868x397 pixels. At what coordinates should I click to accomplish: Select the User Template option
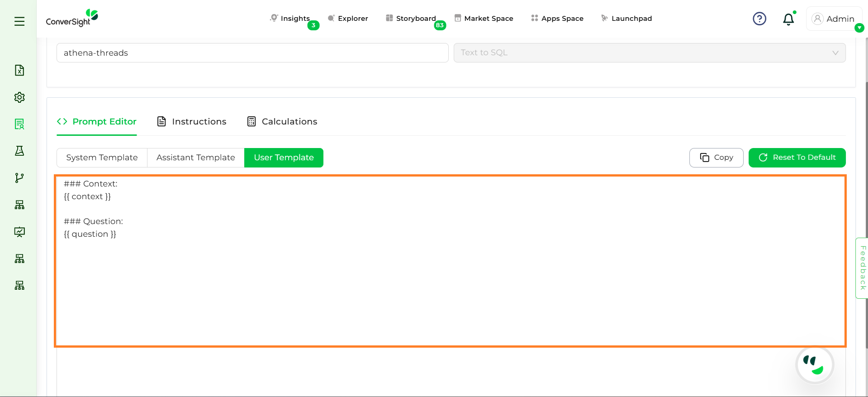pyautogui.click(x=284, y=158)
